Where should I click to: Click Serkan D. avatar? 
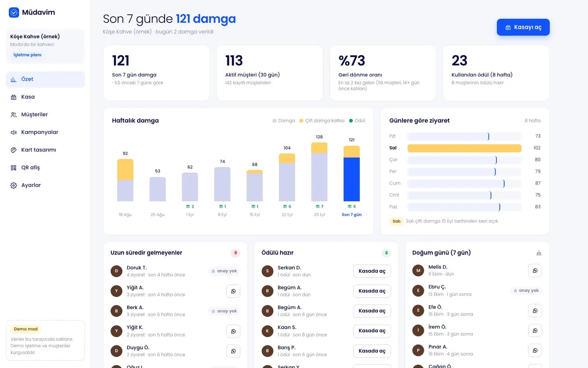(268, 271)
